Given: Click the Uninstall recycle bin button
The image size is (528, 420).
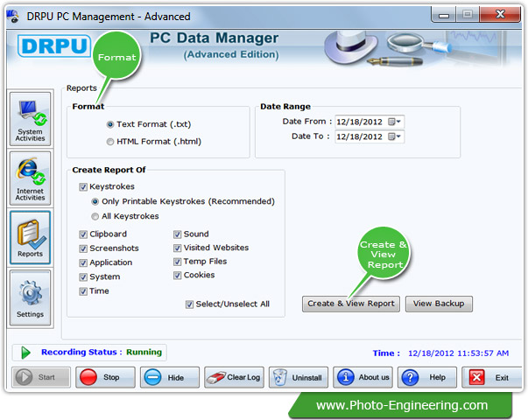Looking at the screenshot, I should (299, 377).
